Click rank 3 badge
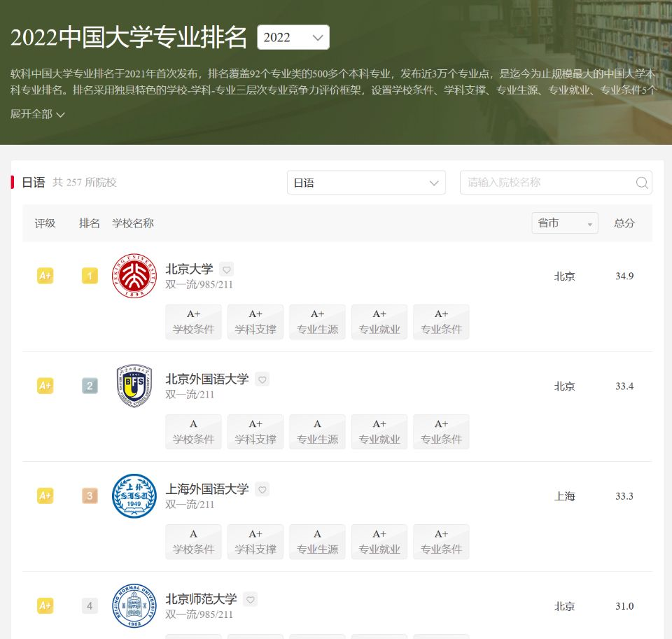This screenshot has height=639, width=672. [90, 496]
